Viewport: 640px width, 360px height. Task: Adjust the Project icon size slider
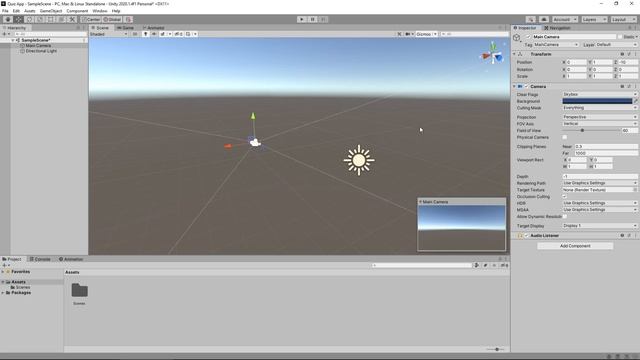tap(496, 349)
